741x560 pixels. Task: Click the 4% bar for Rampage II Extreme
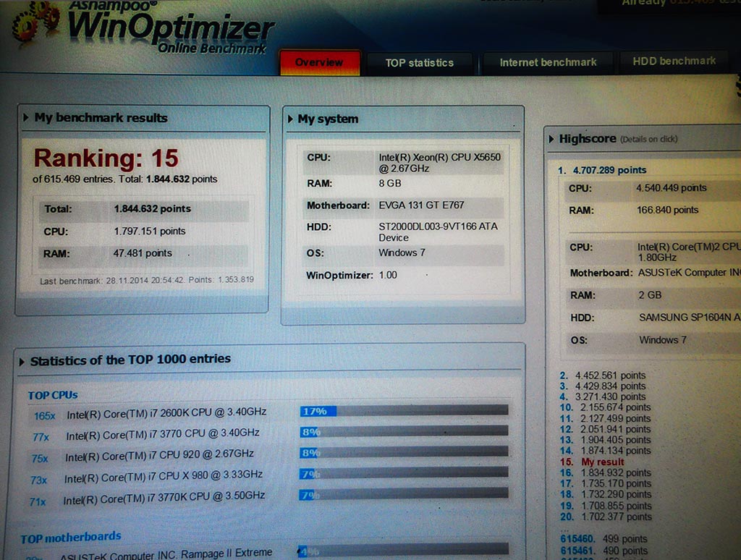click(403, 550)
